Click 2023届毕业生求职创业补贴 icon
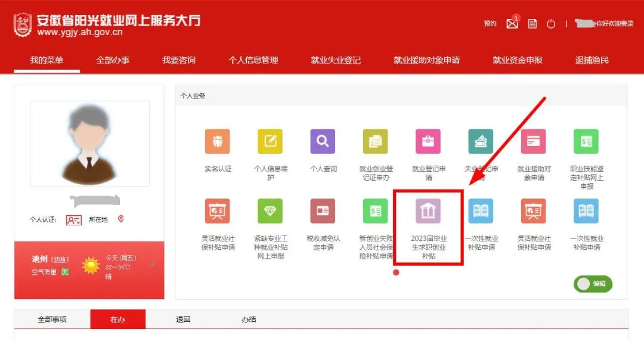Viewport: 644px width, 341px height. pos(428,212)
